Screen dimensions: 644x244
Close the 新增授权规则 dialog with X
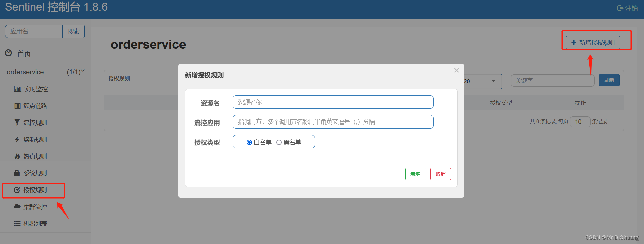456,70
